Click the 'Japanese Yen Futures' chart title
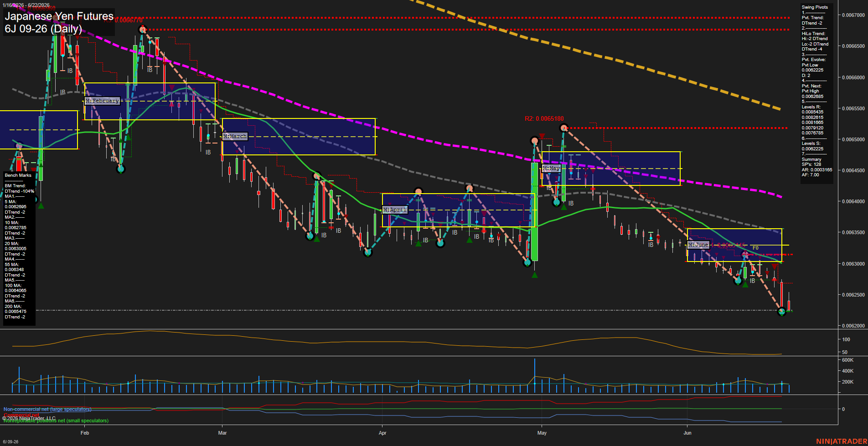Screen dimensions: 868x446 59,16
